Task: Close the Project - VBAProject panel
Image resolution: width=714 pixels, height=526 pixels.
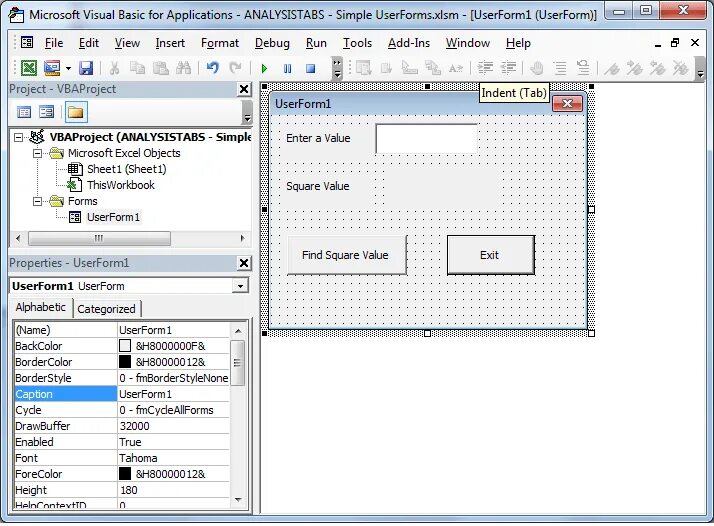Action: pos(244,89)
